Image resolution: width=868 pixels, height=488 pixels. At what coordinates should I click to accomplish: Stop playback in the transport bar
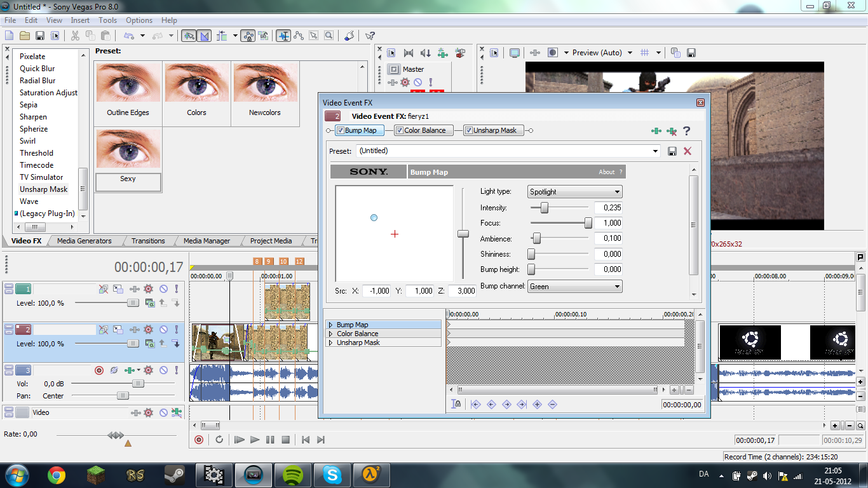pyautogui.click(x=286, y=440)
